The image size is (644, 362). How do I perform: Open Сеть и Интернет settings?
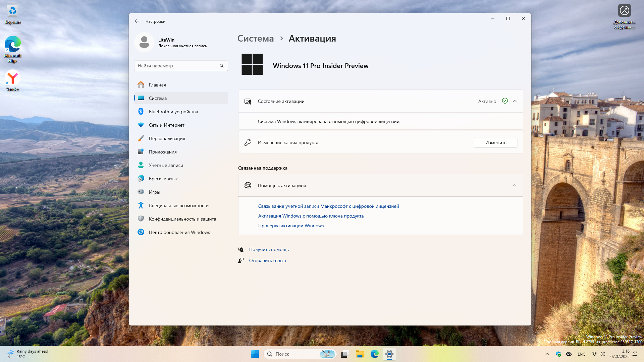click(166, 125)
